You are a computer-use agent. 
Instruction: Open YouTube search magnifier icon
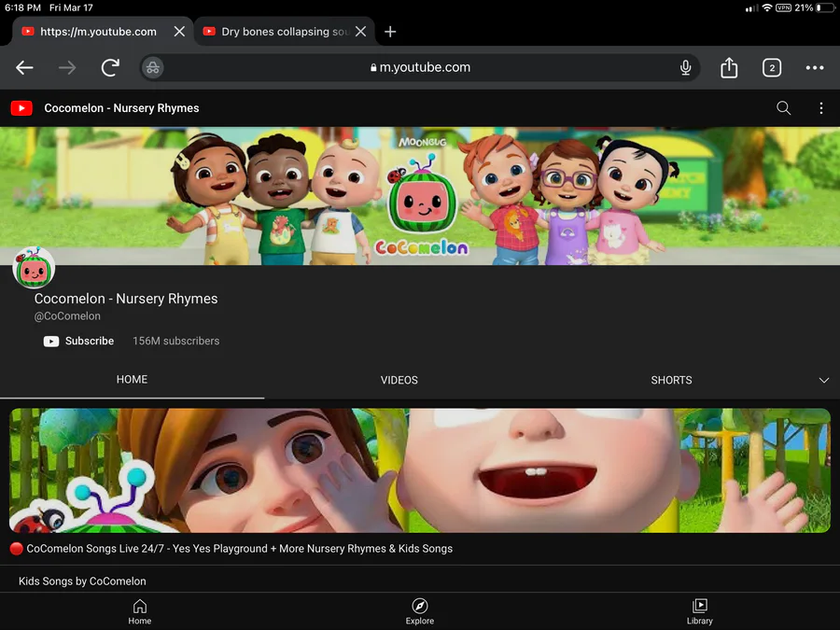[783, 108]
